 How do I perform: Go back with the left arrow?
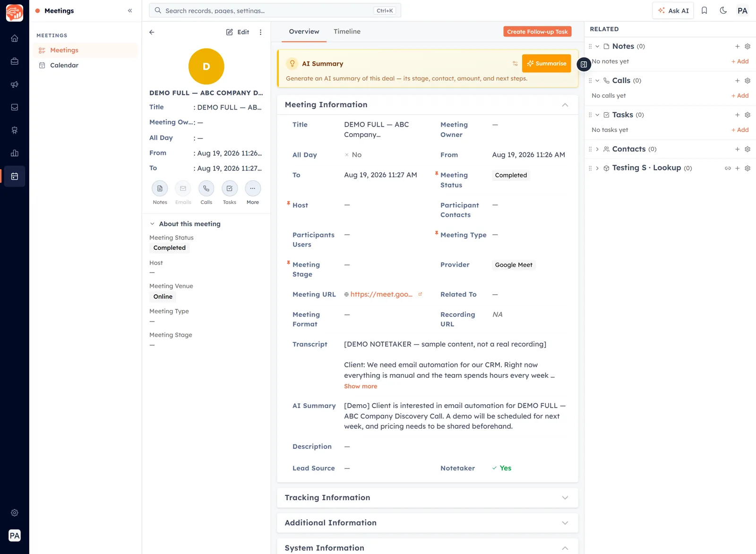[152, 32]
